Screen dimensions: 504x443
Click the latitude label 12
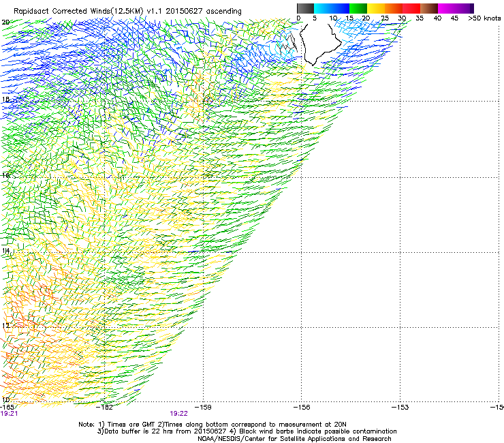click(x=5, y=326)
